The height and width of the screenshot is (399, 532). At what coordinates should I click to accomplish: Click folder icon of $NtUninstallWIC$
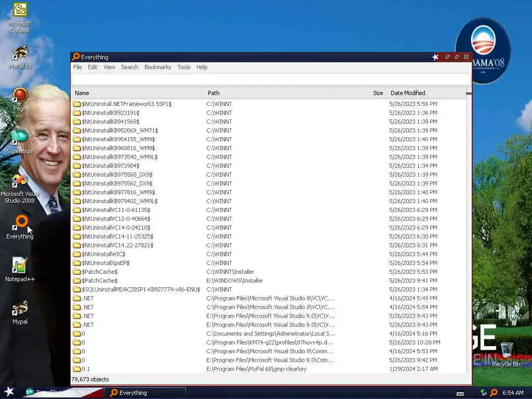77,254
